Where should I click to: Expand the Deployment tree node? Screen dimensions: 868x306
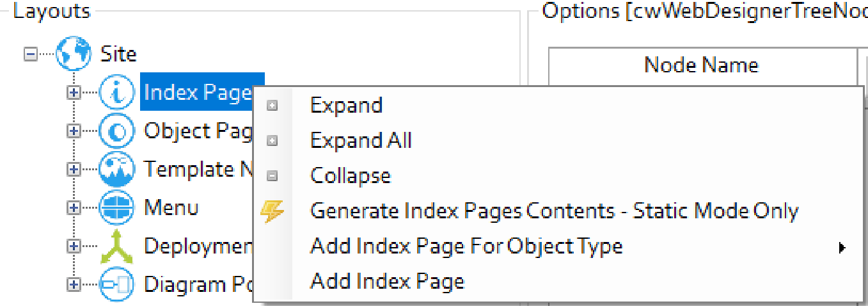click(x=74, y=246)
